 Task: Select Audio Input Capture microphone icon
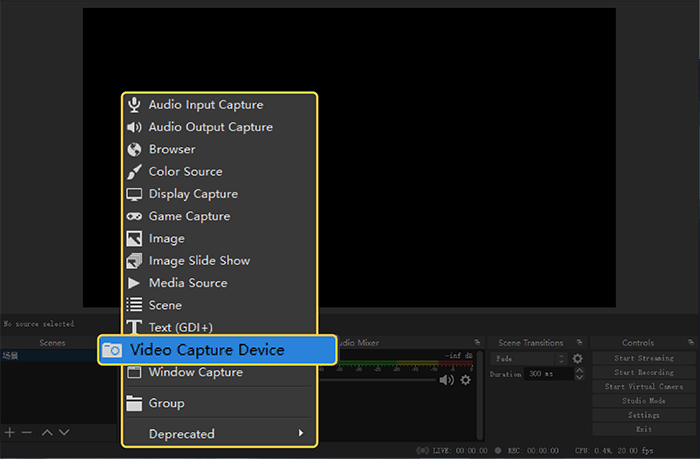click(x=134, y=105)
